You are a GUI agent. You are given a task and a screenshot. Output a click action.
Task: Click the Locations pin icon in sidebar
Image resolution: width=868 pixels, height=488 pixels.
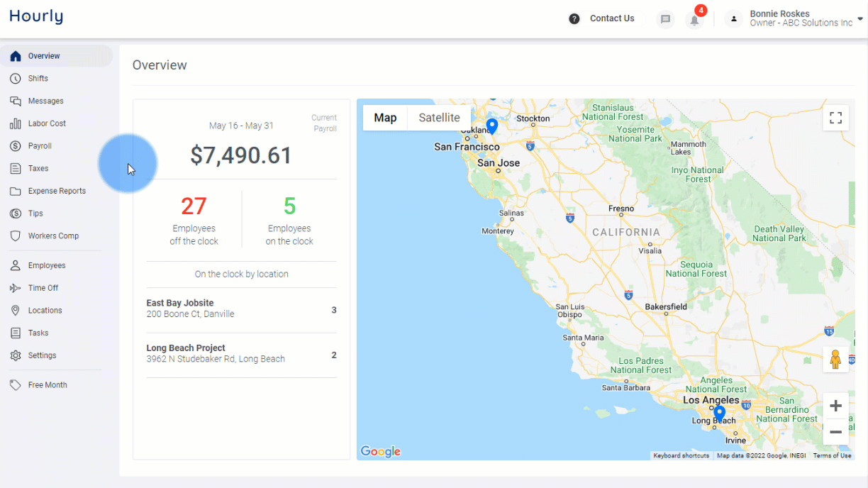coord(16,311)
